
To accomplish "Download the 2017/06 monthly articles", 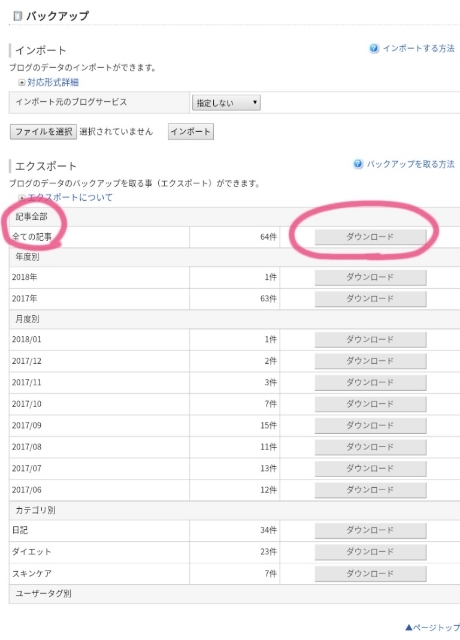I will tap(370, 490).
